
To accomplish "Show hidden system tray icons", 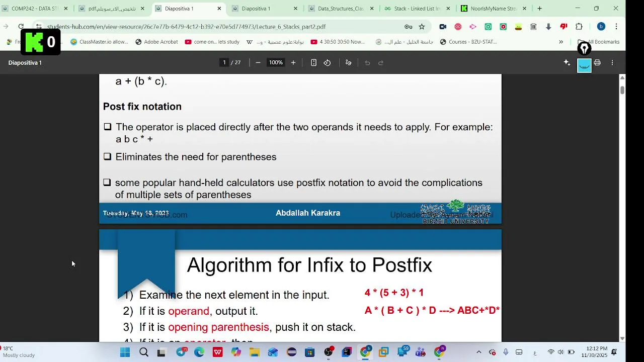I will pos(478,352).
